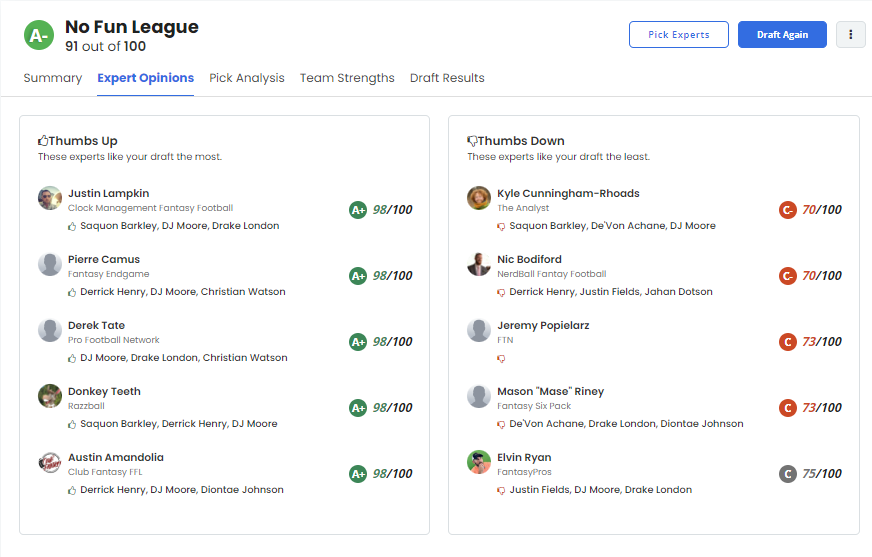Viewport: 872px width, 557px height.
Task: Click thumbs down icon under Jeremy Popielarz
Action: [x=502, y=358]
